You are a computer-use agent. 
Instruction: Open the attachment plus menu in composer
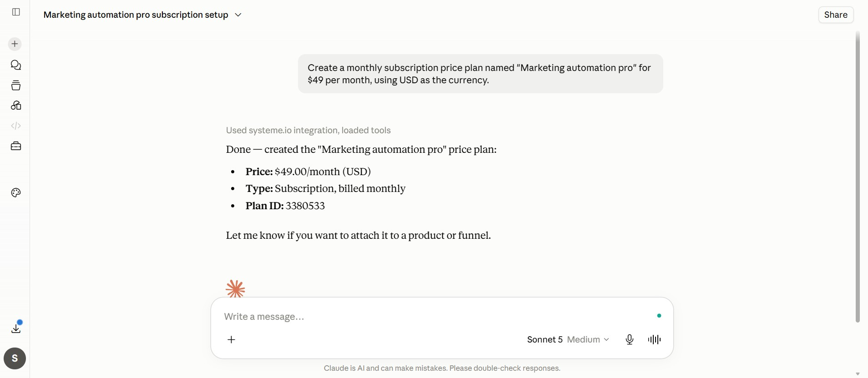(x=232, y=340)
